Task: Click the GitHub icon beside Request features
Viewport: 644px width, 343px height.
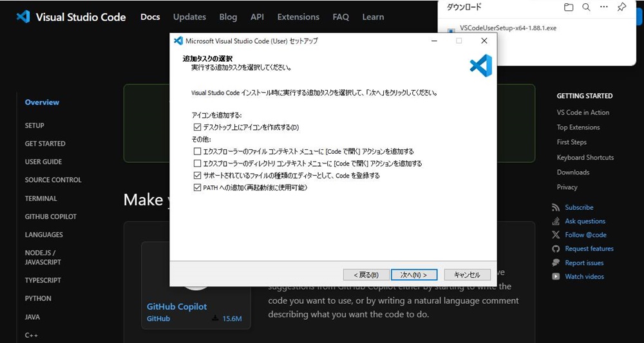Action: coord(556,248)
